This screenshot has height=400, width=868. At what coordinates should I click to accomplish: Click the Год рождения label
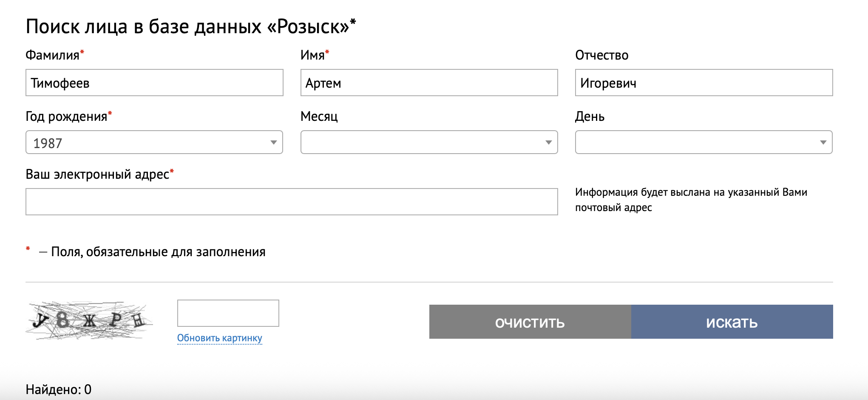[x=69, y=117]
